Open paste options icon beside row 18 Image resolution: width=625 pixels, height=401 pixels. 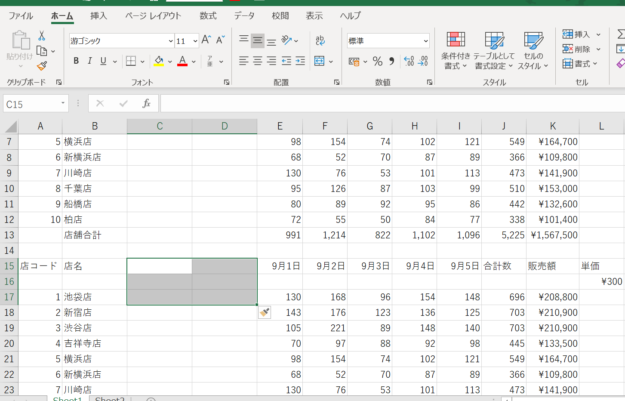[265, 313]
